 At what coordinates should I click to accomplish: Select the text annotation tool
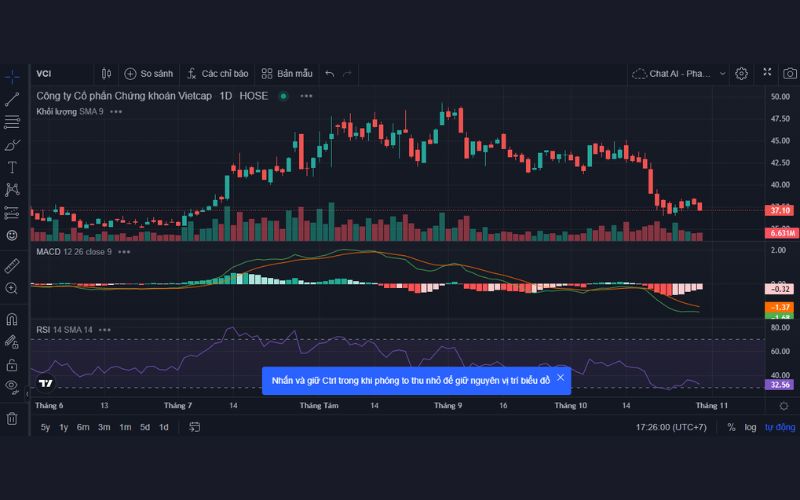coord(12,167)
